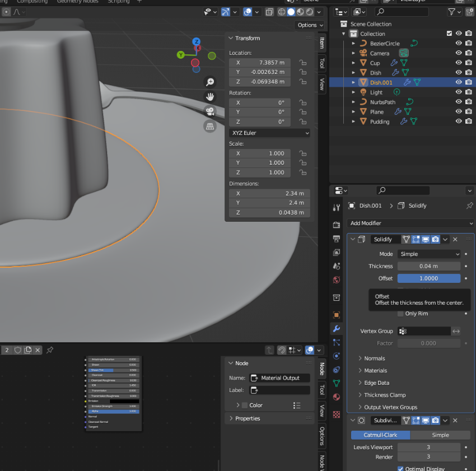Open the viewport sidebar Tool tab
Screen dimensions: 476x471
coord(322,63)
